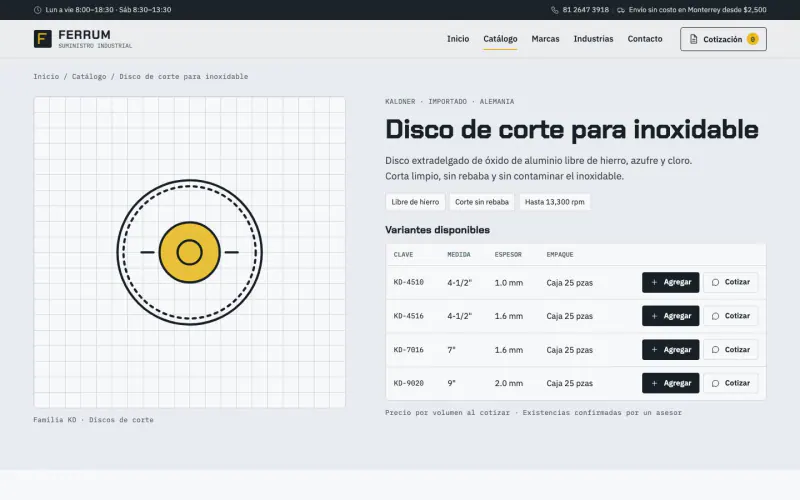Image resolution: width=800 pixels, height=500 pixels.
Task: Click the 2.0 mm thickness value
Action: pos(509,383)
